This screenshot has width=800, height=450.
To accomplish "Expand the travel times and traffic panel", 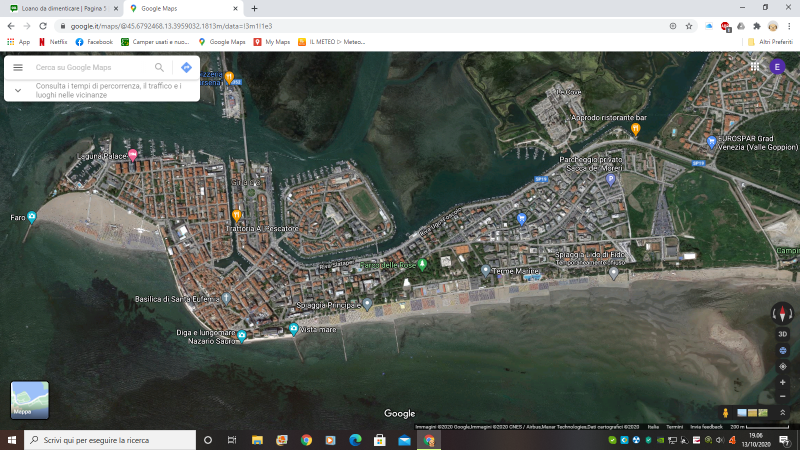I will (17, 90).
